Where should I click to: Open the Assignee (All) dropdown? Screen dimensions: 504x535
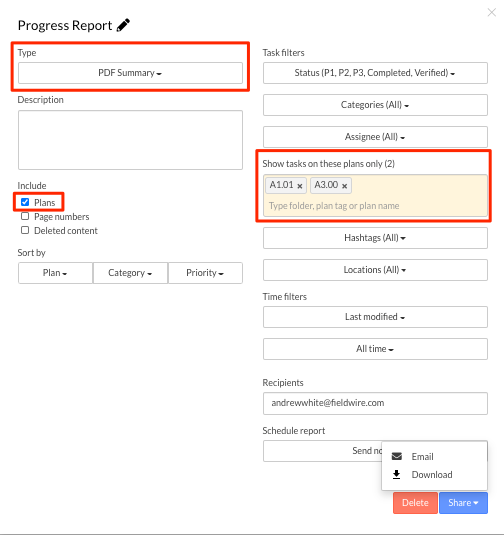tap(375, 137)
